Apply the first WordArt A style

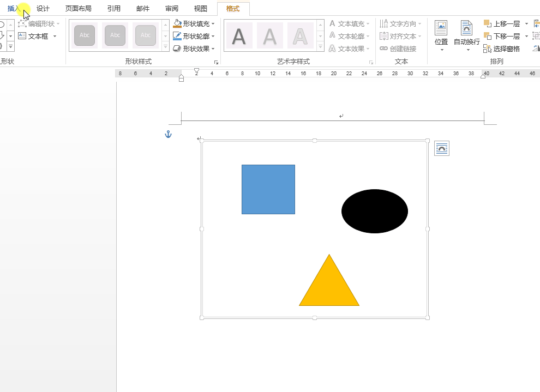(x=239, y=36)
